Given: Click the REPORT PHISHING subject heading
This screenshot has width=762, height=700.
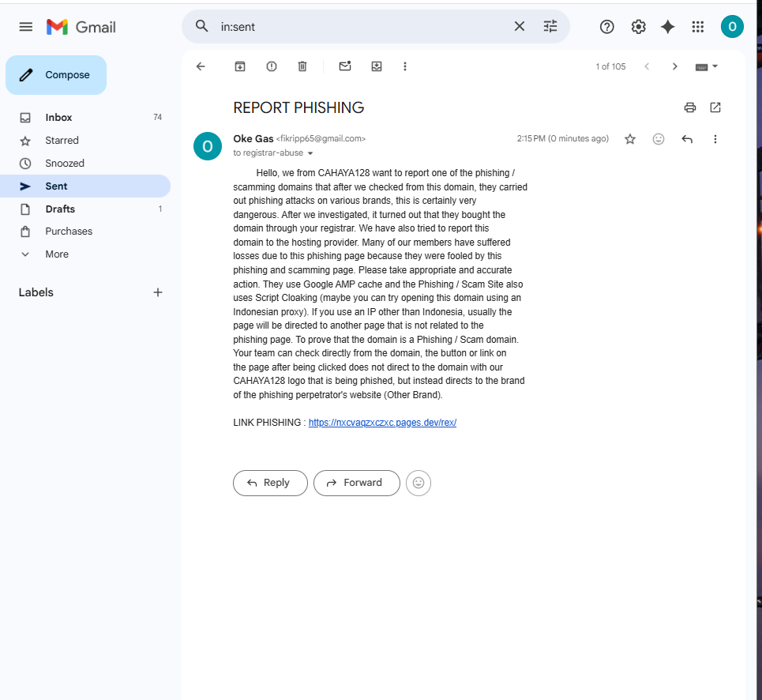Looking at the screenshot, I should (298, 107).
